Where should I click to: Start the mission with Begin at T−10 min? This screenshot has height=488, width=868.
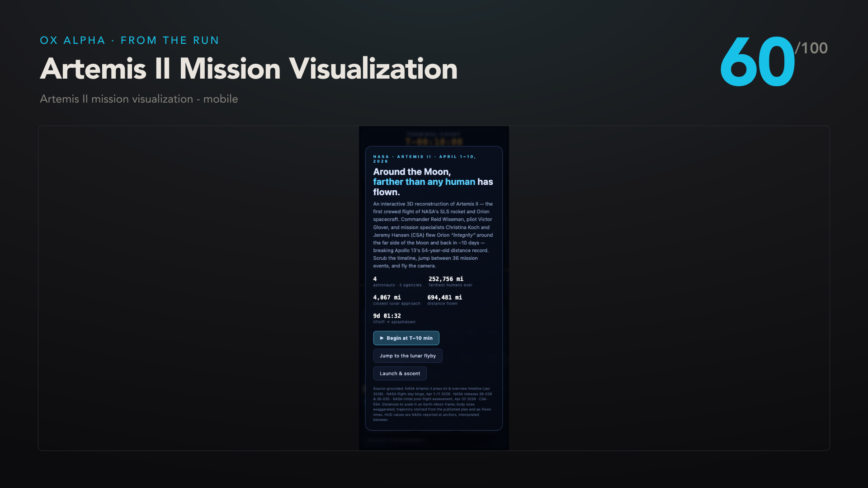point(406,338)
